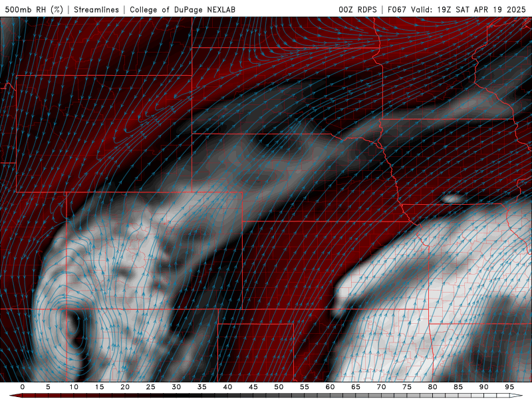The width and height of the screenshot is (532, 399).
Task: Click the colorbar value 35
Action: coord(202,387)
